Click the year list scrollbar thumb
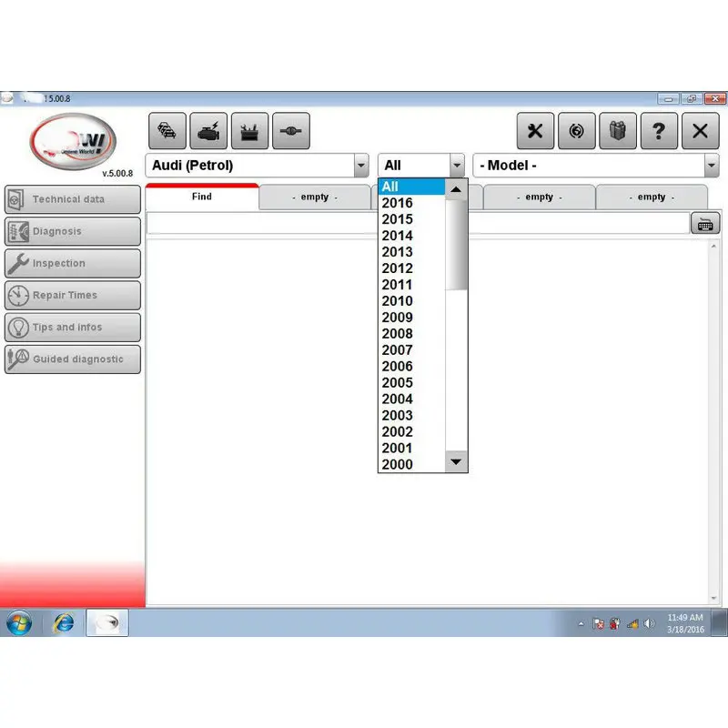Screen dimensions: 728x728 click(456, 245)
